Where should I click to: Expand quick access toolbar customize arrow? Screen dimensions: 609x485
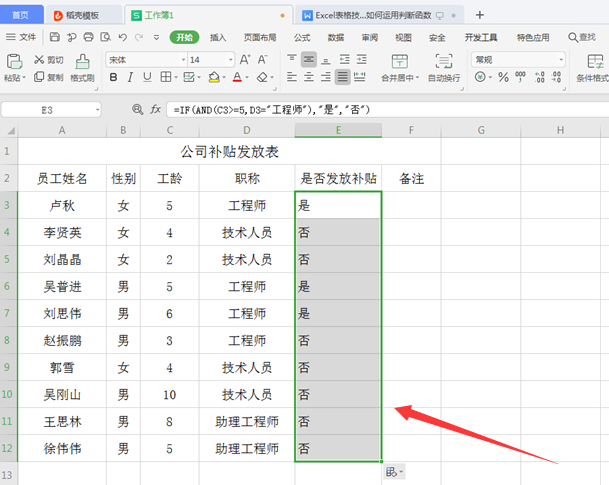(x=156, y=37)
